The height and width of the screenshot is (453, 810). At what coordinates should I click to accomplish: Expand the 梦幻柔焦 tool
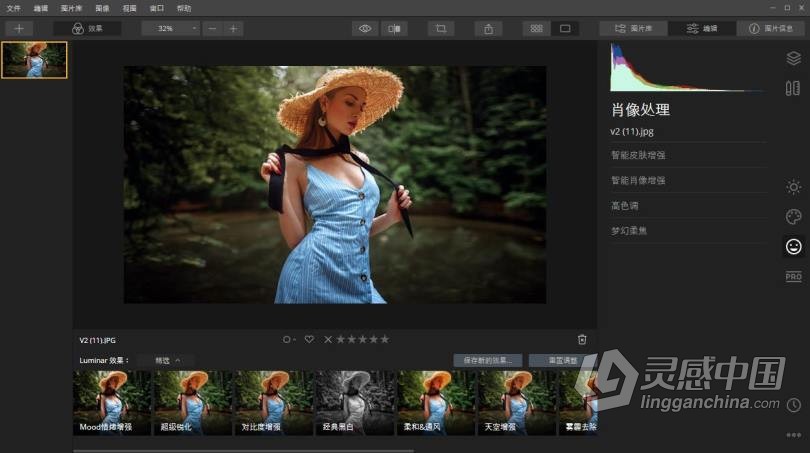[x=688, y=231]
